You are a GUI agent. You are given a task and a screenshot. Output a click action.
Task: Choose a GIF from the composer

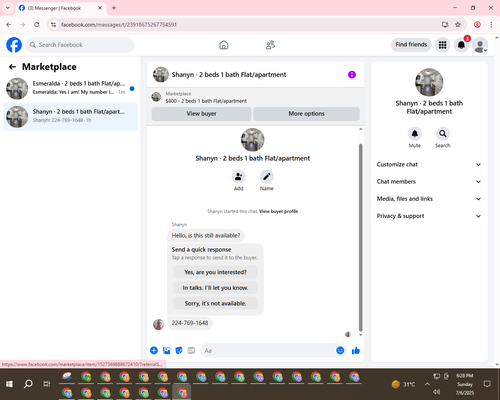pyautogui.click(x=191, y=350)
